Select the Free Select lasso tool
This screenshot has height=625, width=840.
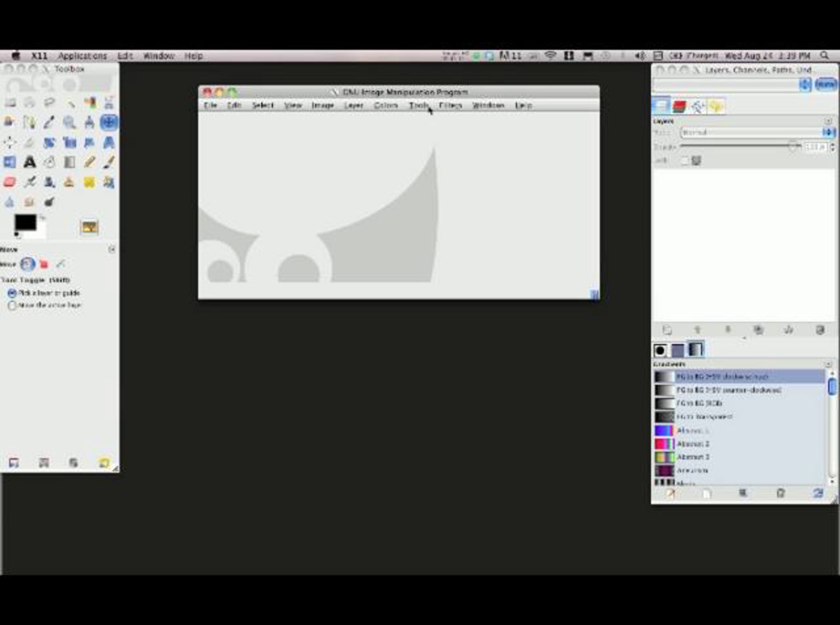49,103
